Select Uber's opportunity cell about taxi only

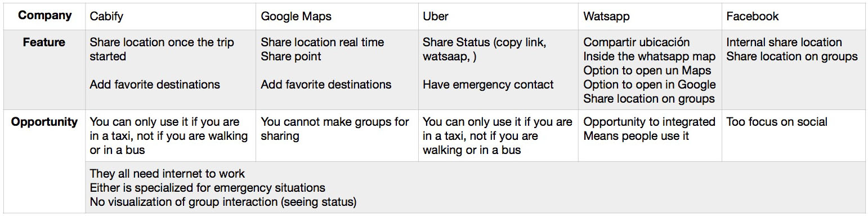(x=498, y=136)
